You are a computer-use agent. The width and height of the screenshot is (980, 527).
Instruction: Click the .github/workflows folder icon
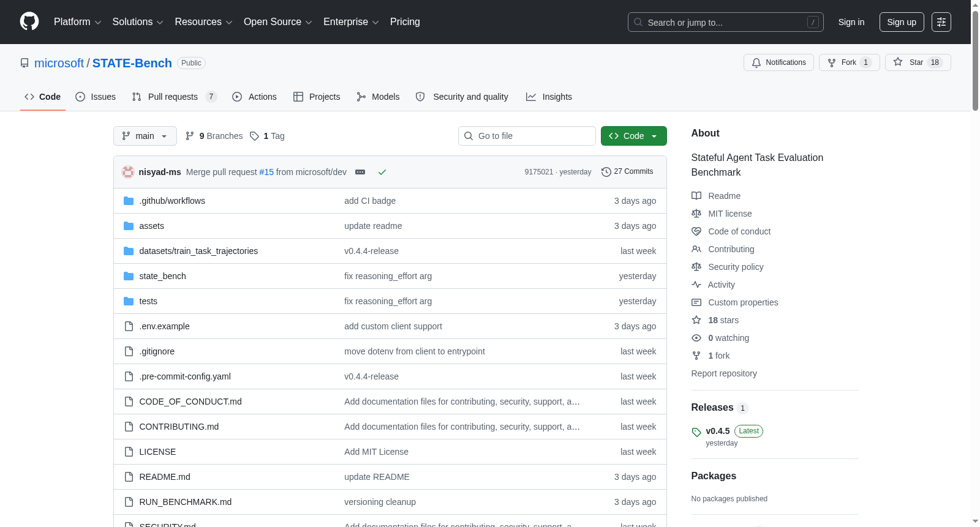(129, 201)
